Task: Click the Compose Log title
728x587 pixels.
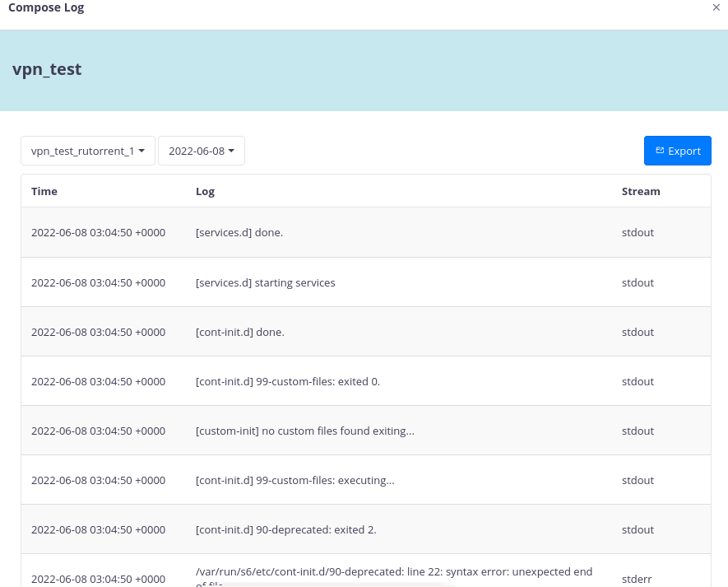Action: point(46,7)
